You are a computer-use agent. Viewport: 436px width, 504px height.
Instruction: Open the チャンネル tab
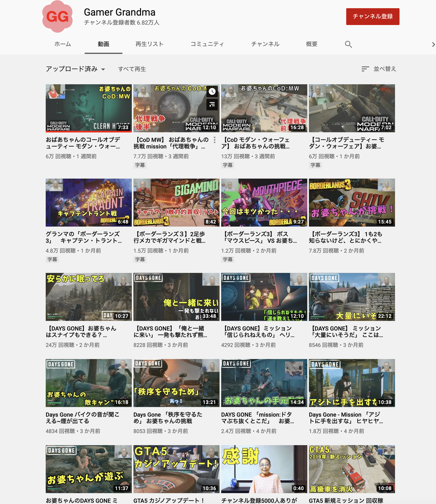point(265,44)
